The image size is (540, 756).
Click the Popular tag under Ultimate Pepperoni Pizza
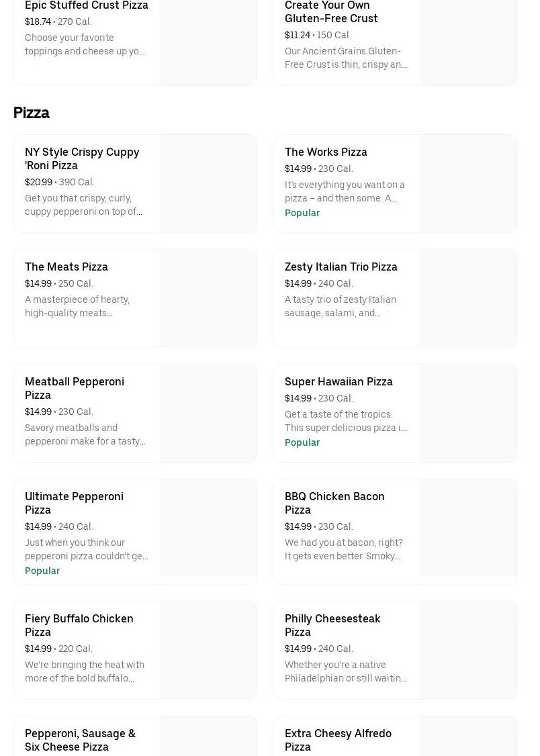[x=42, y=571]
